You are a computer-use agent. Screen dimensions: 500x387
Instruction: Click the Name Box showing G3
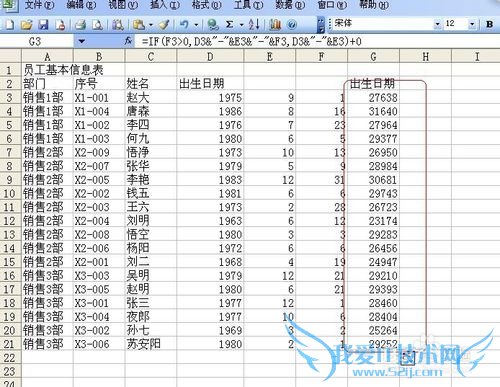point(37,42)
